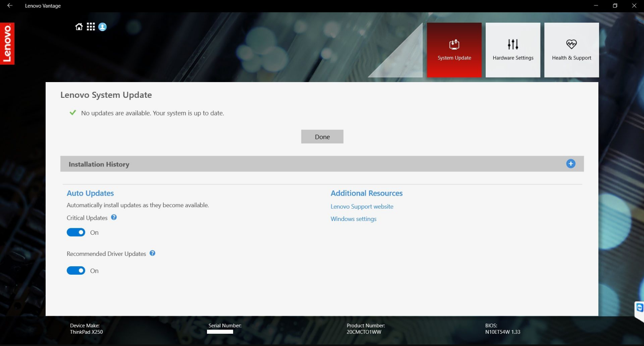Open the apps grid icon
This screenshot has height=346, width=644.
[x=91, y=26]
